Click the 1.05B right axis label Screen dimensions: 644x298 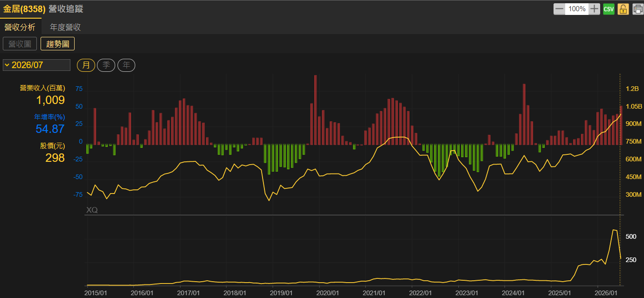coord(634,106)
